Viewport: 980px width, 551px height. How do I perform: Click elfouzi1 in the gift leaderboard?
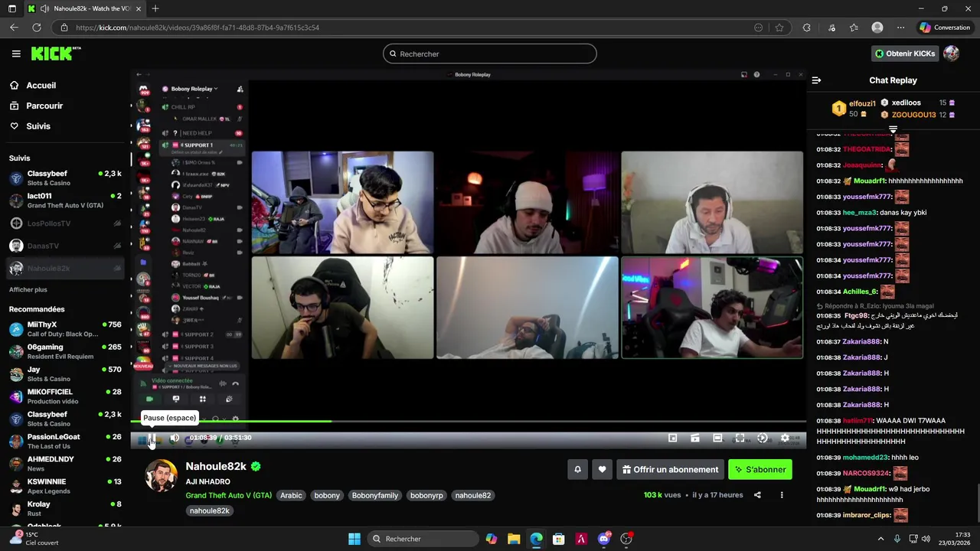tap(862, 103)
